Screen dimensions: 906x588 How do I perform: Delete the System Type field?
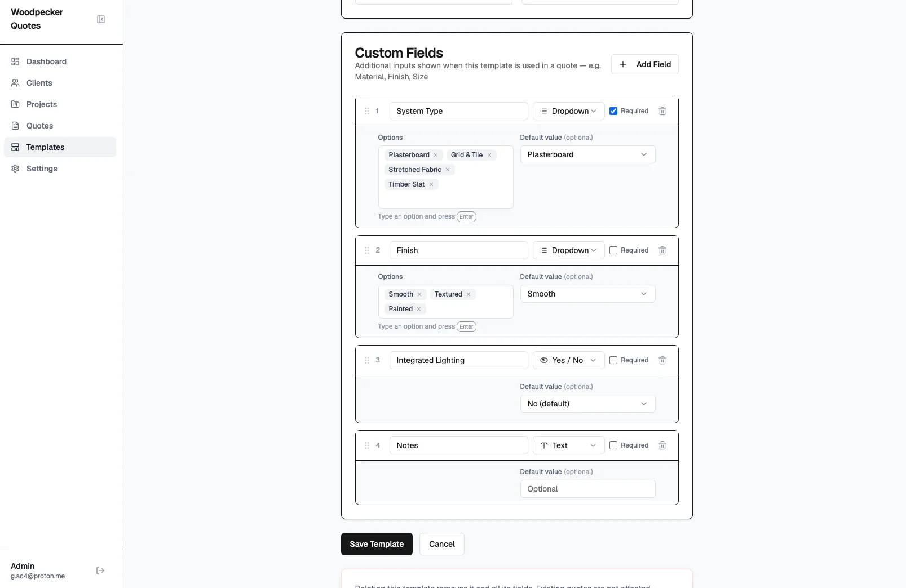(x=662, y=111)
